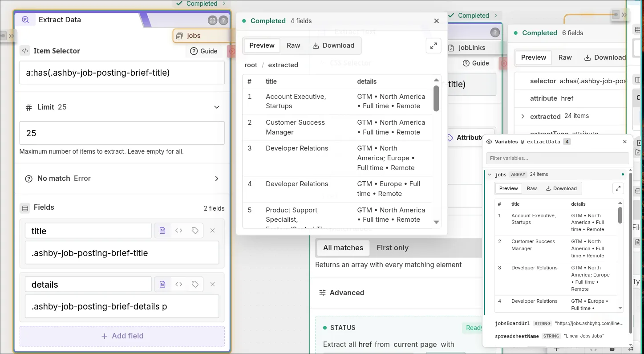Click the Item Selector code icon
The height and width of the screenshot is (354, 644).
coord(25,51)
